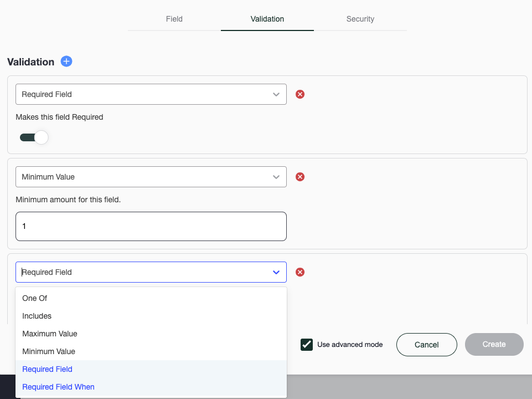Pick 'Required Field' option in the dropdown list

(x=151, y=369)
